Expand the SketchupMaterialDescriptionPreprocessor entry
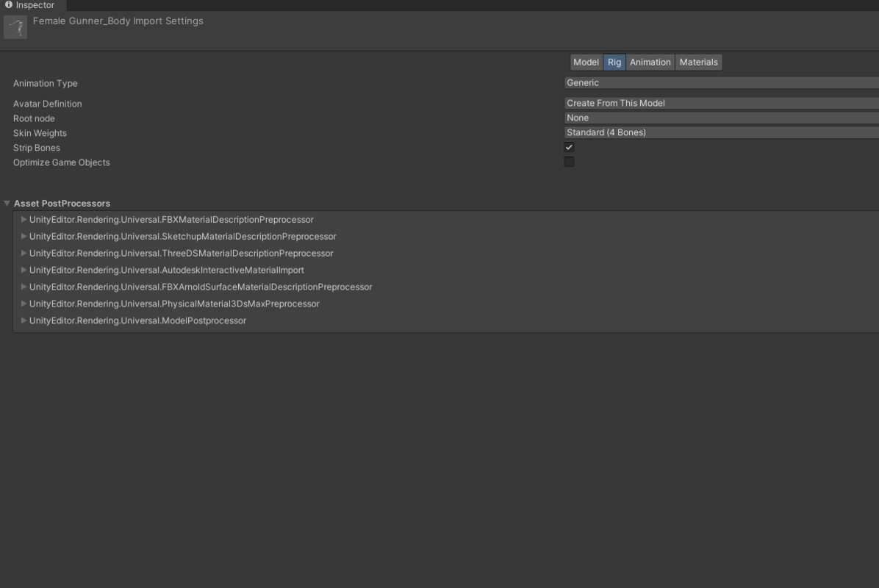 click(x=24, y=237)
